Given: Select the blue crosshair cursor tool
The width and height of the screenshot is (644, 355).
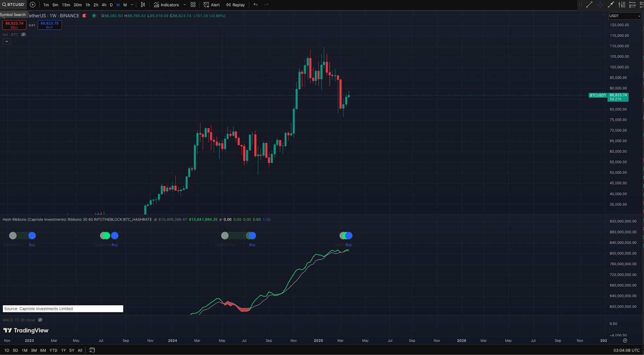Looking at the screenshot, I should (600, 5).
